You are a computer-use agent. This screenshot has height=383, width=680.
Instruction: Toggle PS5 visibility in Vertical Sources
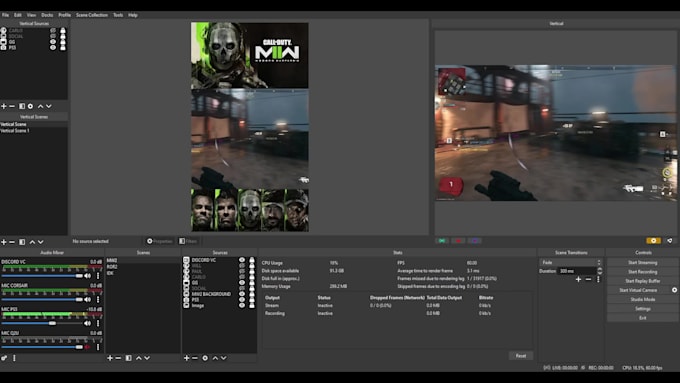(53, 48)
